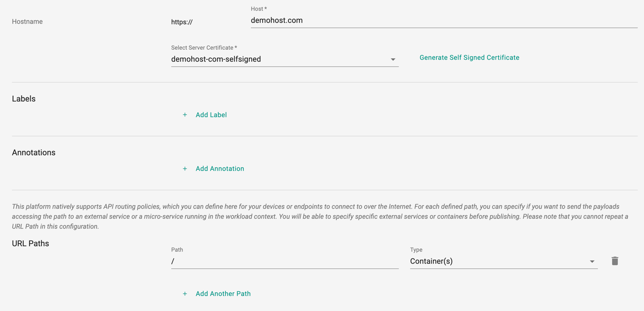
Task: Click the Labels section heading
Action: tap(24, 99)
